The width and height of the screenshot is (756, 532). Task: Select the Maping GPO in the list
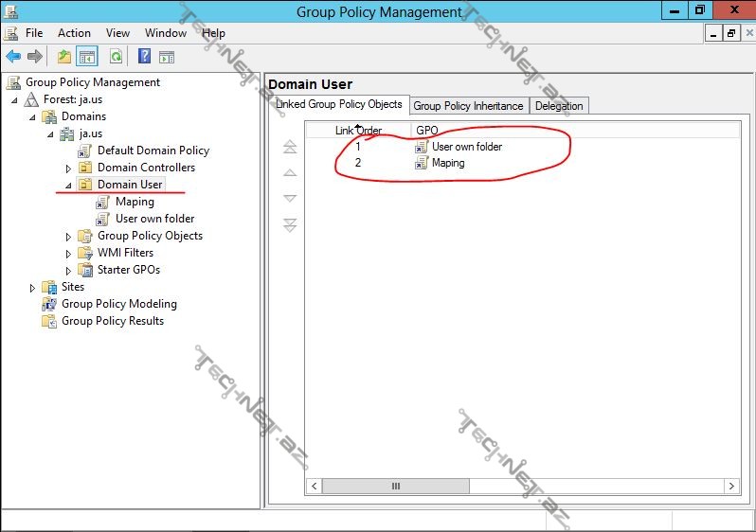(x=448, y=163)
